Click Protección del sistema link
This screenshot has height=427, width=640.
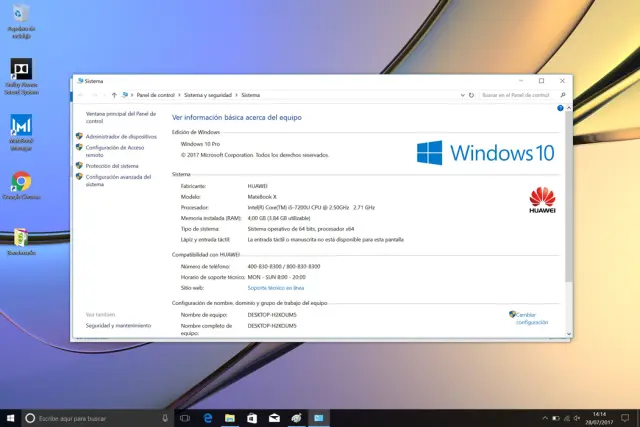pos(112,166)
